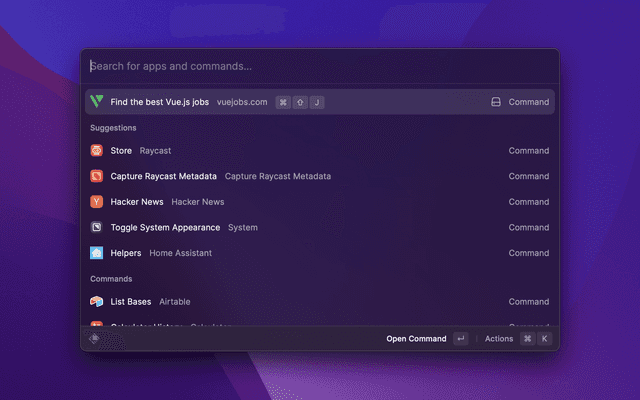Click the Store app icon
Viewport: 640px width, 400px height.
(97, 151)
